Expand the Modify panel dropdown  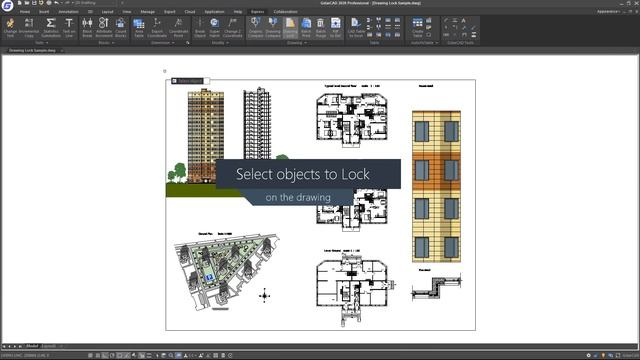pos(220,43)
